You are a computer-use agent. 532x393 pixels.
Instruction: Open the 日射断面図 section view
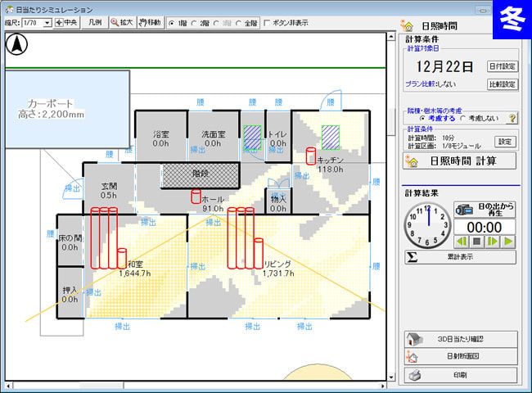(x=461, y=357)
